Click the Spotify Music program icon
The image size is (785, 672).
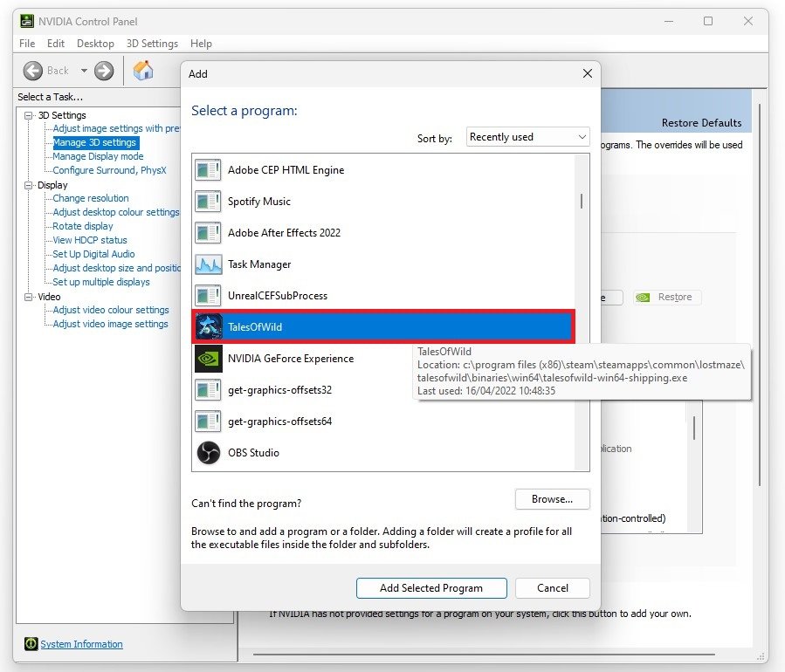tap(208, 201)
